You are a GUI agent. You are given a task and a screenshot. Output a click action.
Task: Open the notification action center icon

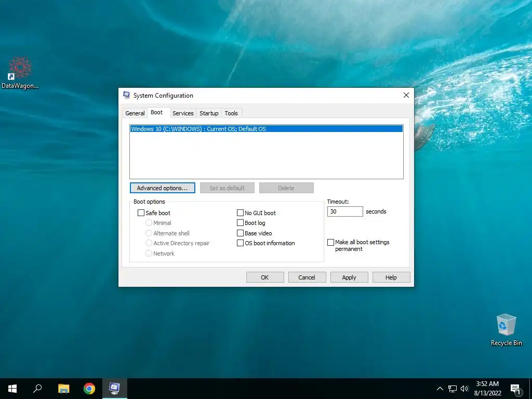click(x=516, y=389)
